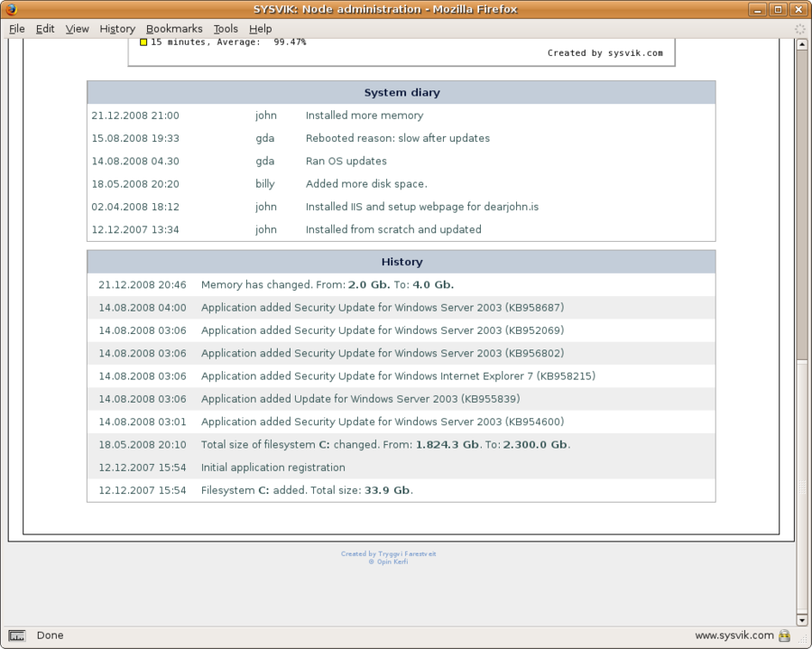Click the Created by Tryggvi Farestveit footer link
812x649 pixels.
pos(388,553)
